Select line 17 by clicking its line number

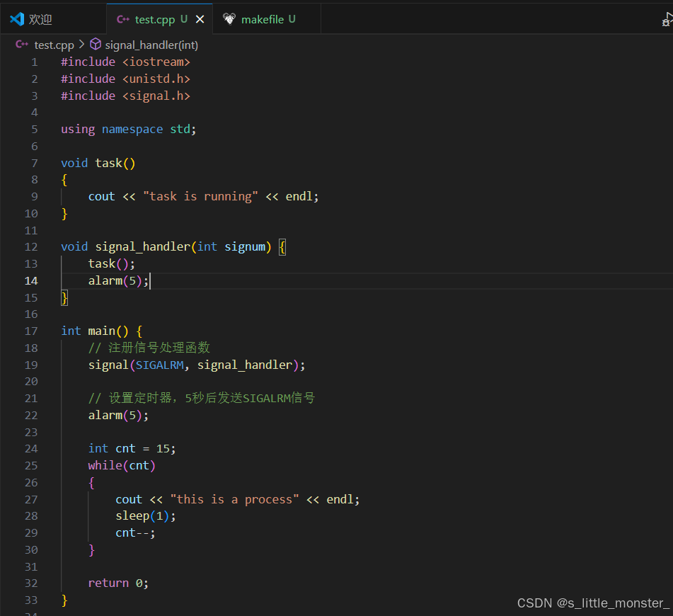click(x=31, y=331)
